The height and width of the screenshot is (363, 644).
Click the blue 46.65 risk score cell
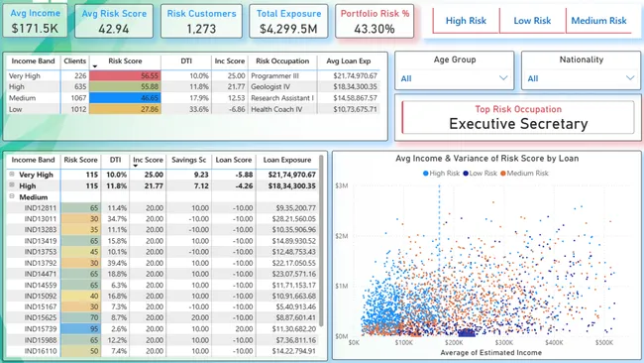click(x=125, y=98)
